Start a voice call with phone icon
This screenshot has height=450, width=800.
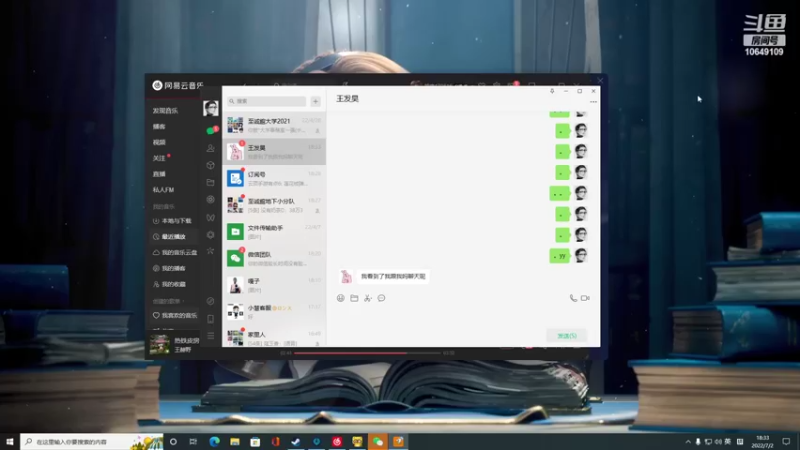(x=573, y=298)
